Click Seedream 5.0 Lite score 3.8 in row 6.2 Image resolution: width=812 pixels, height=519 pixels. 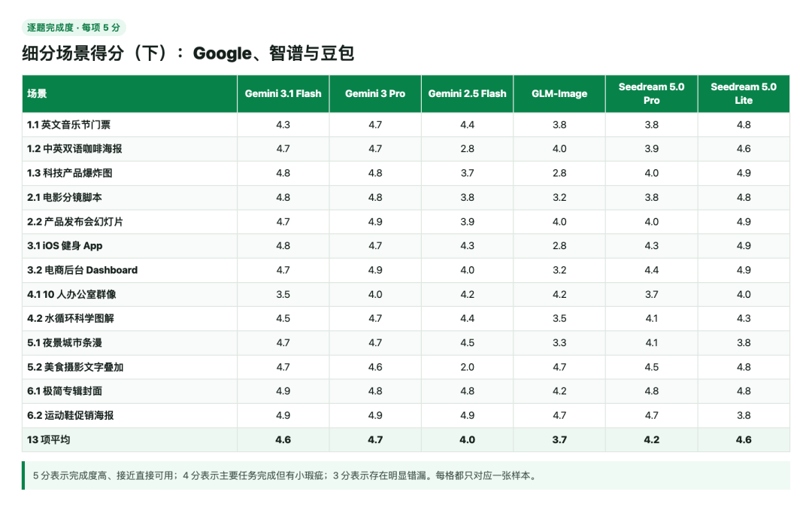(x=744, y=415)
